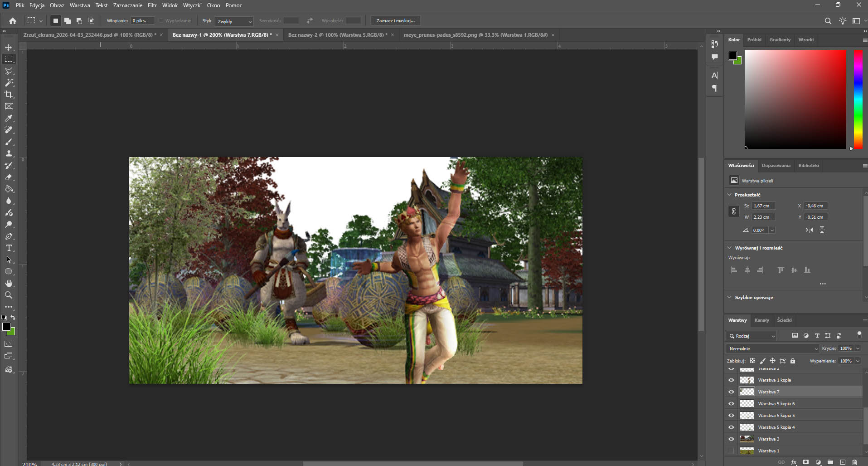Hide the Warstwa 7 layer

click(731, 392)
